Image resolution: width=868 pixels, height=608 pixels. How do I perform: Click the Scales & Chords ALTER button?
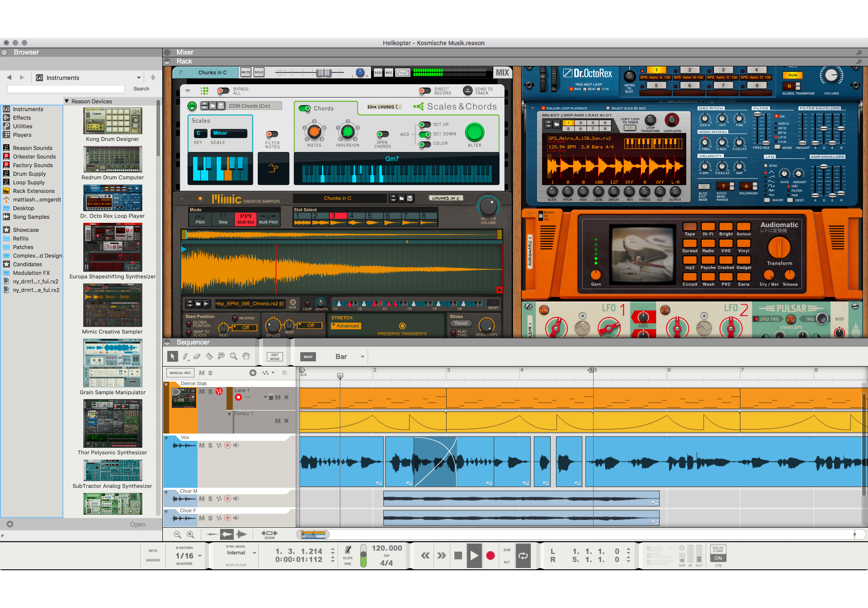tap(474, 132)
